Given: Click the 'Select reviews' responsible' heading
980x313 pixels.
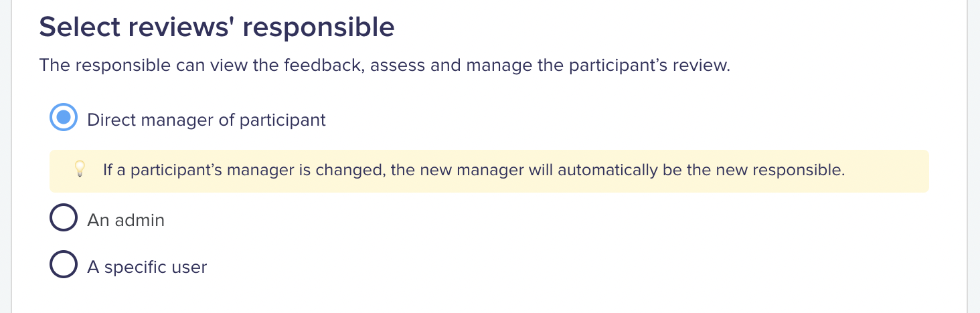Looking at the screenshot, I should [x=217, y=28].
